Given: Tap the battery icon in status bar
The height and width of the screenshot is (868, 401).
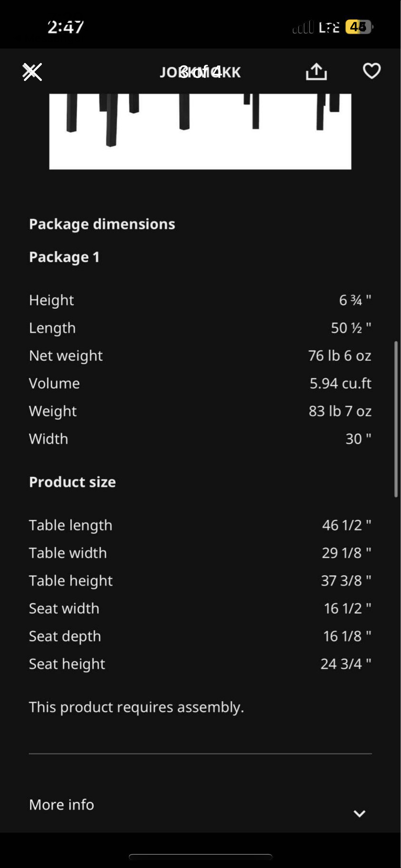Looking at the screenshot, I should click(359, 27).
